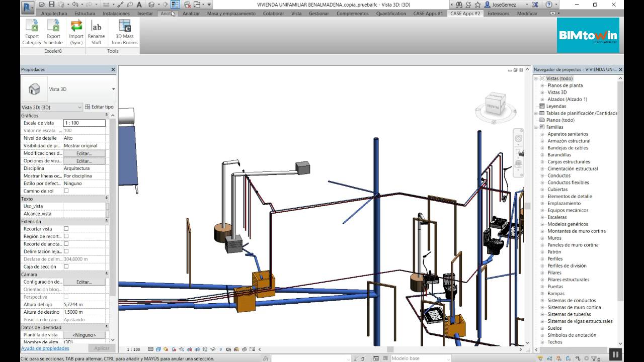Edit the Escala de vista 1 : 100 field

tap(84, 123)
